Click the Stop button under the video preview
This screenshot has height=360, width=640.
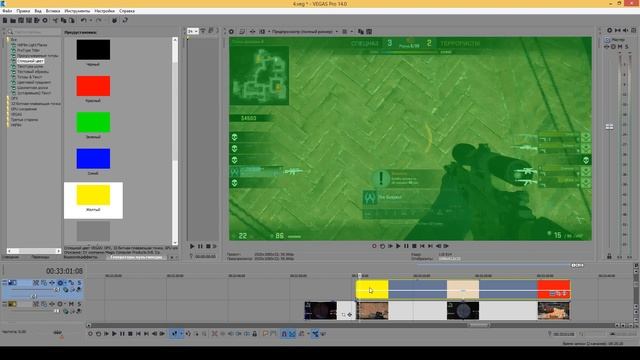[x=414, y=246]
